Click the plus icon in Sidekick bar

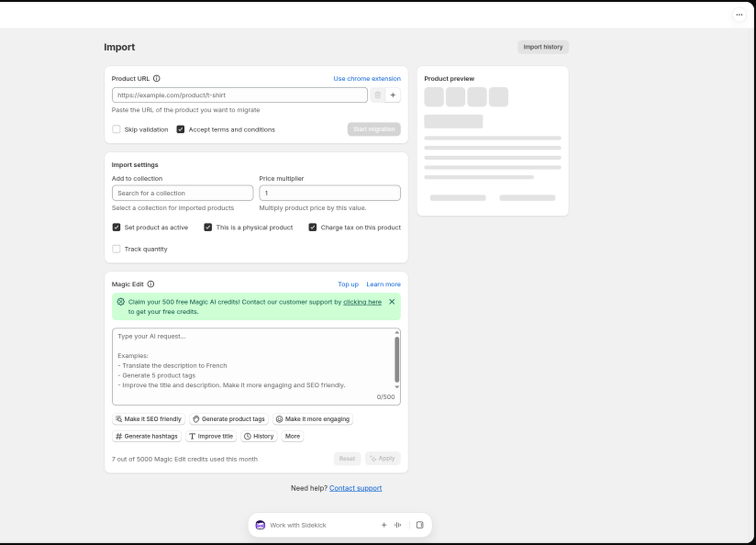(x=384, y=525)
